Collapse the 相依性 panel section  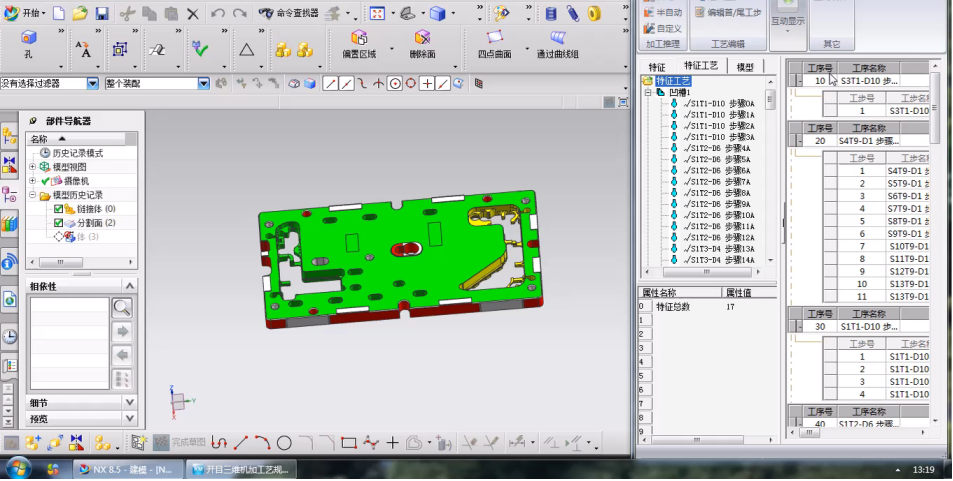129,286
